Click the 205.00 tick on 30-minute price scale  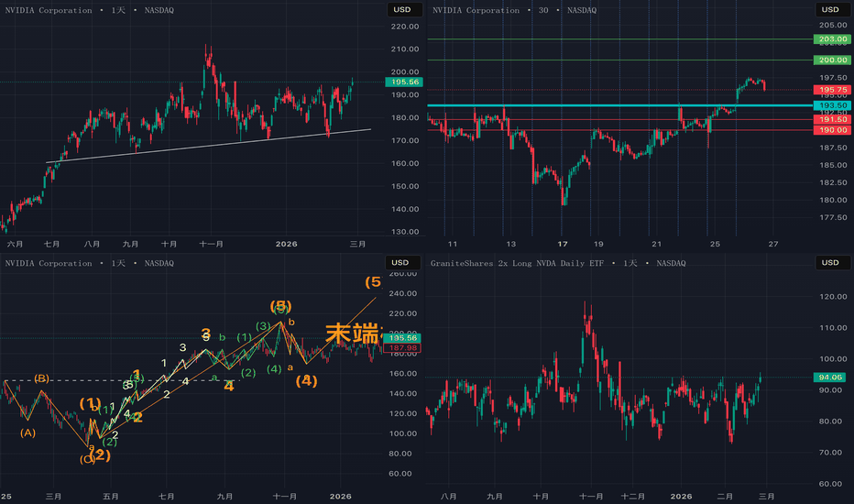[833, 25]
